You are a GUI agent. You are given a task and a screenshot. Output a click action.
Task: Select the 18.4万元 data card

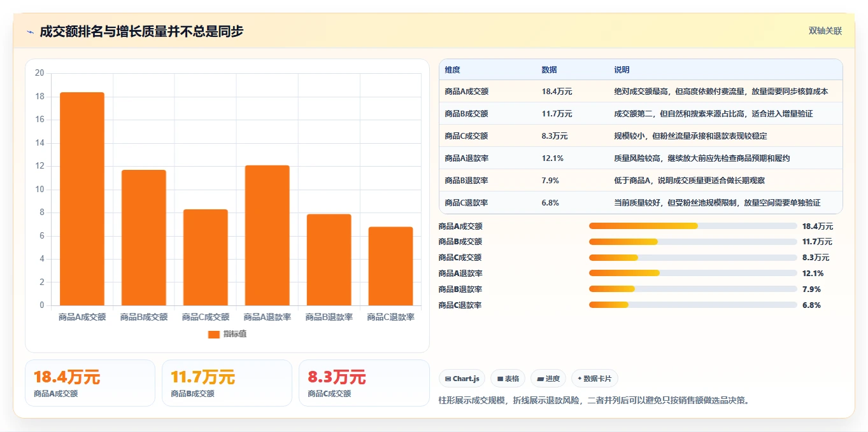(90, 383)
